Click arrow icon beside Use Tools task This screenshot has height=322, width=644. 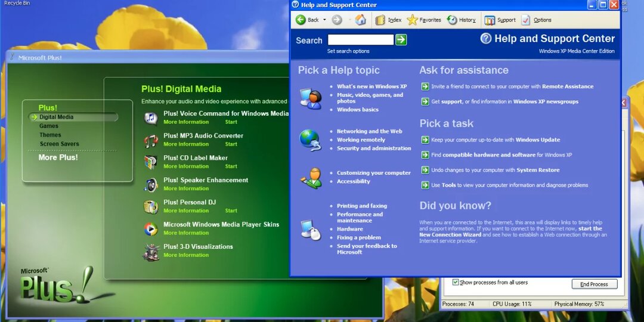[x=425, y=185]
